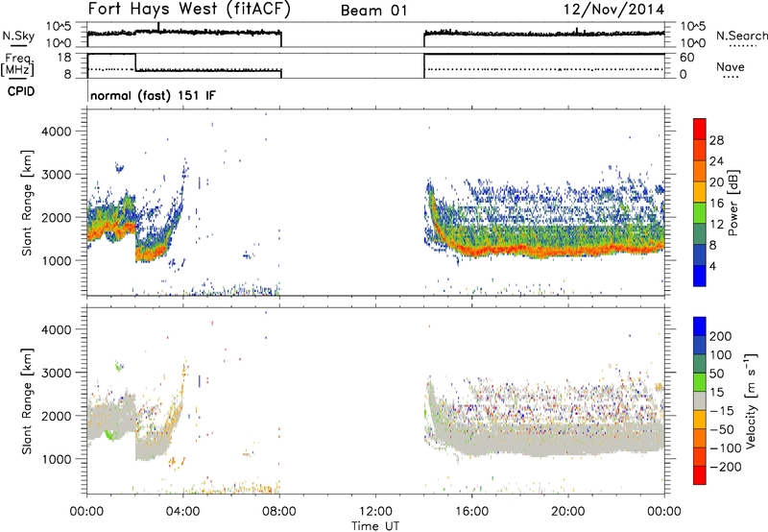
Task: Click 'Slant Range [km]' label of velocity panel
Action: [x=27, y=401]
